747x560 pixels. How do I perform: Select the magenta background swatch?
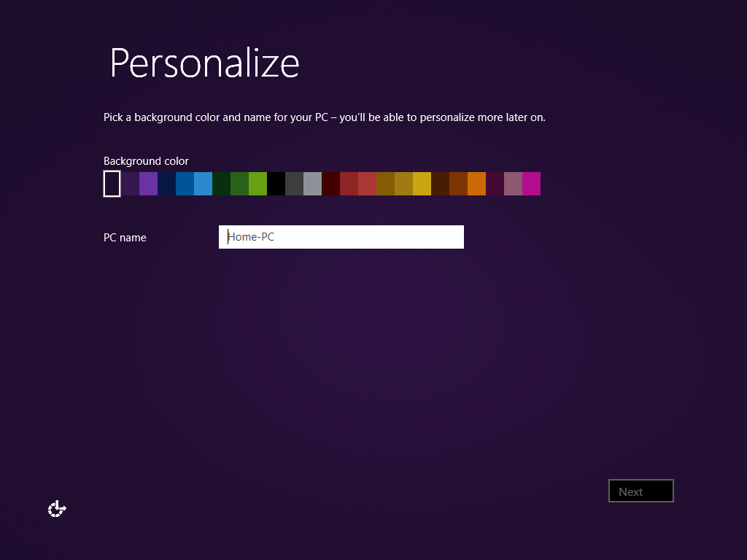[532, 184]
